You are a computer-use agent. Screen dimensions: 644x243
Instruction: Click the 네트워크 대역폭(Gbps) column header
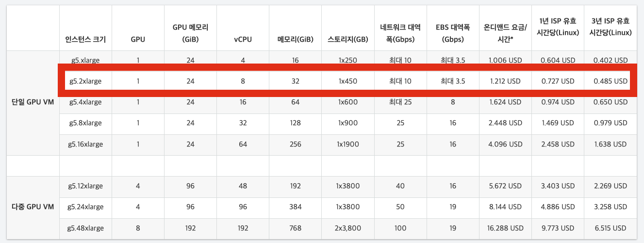pyautogui.click(x=400, y=34)
